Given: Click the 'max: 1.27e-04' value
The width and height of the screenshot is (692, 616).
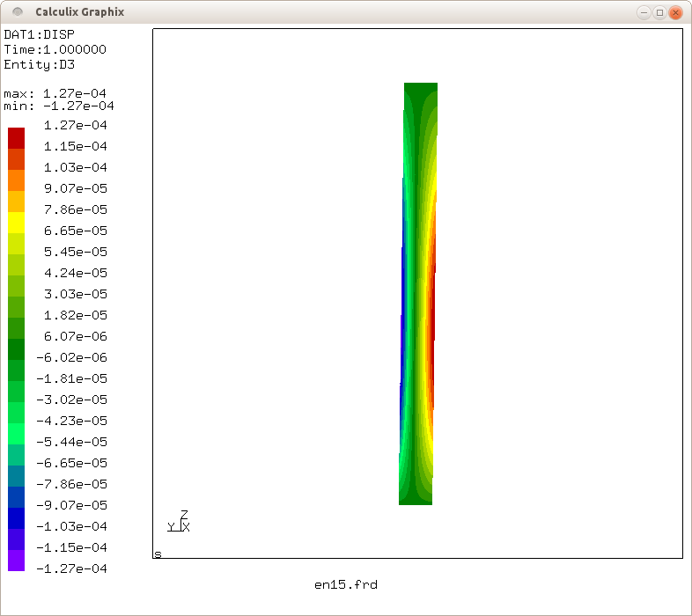Looking at the screenshot, I should click(55, 93).
